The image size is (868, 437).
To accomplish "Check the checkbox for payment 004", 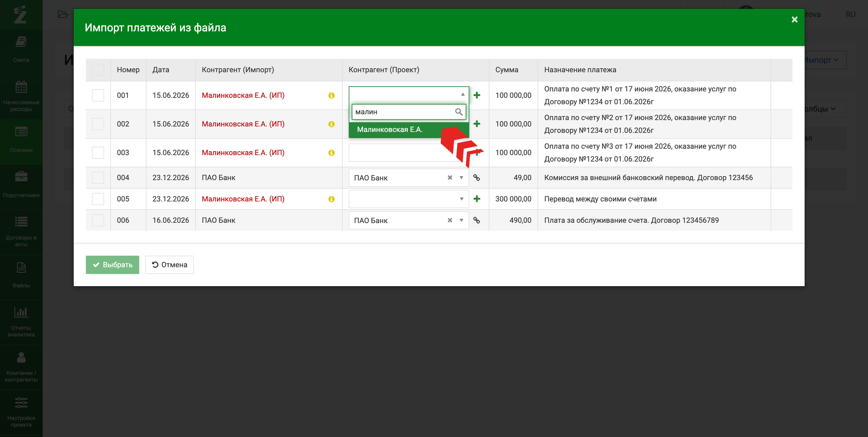I will tap(98, 178).
